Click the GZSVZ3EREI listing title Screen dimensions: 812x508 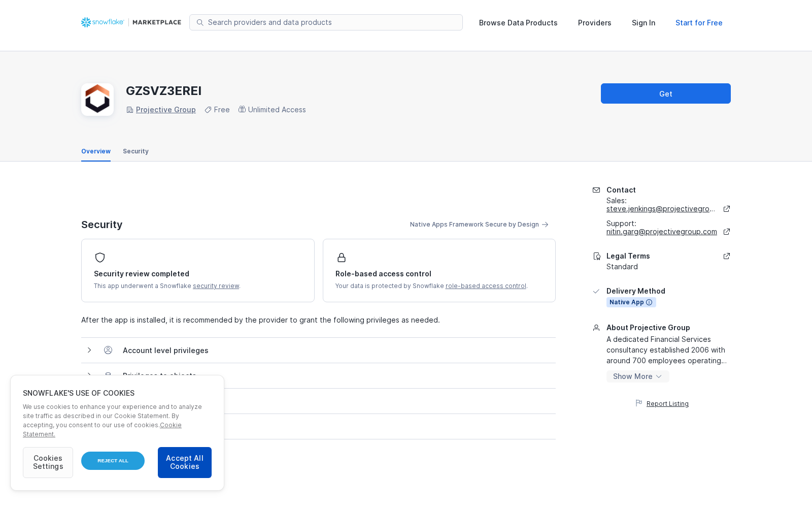(164, 91)
